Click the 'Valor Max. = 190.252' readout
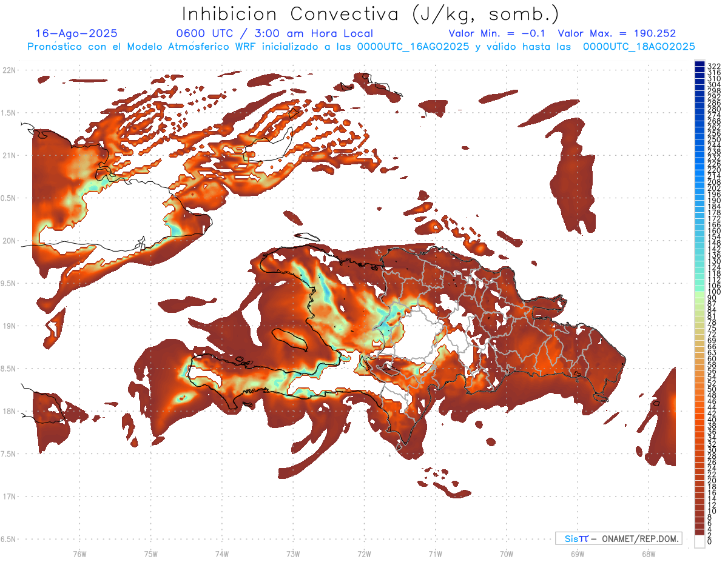 [617, 33]
